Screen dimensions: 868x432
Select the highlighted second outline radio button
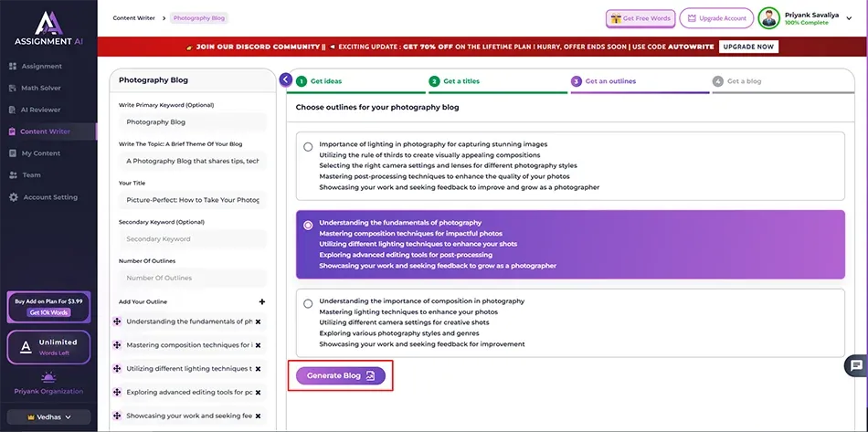[x=308, y=225]
